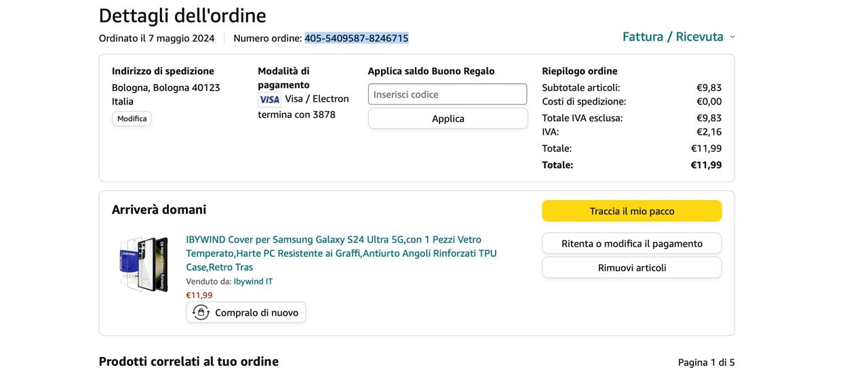Click the Arriverà domani delivery heading
Viewport: 868px width, 378px height.
point(159,210)
